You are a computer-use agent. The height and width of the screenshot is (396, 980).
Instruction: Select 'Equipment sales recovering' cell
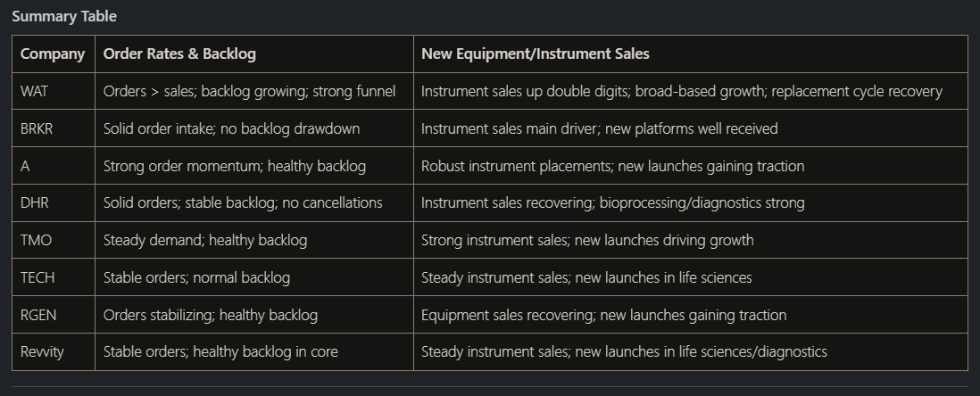690,315
